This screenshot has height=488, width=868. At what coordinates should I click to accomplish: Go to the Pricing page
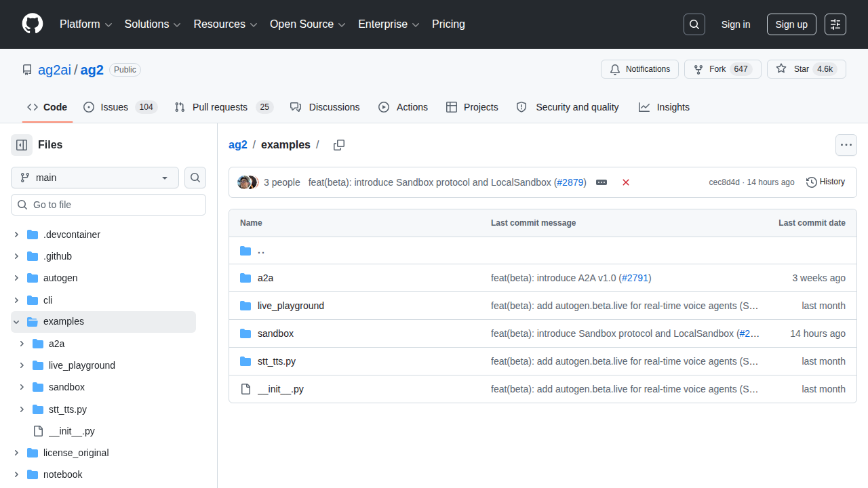[448, 24]
